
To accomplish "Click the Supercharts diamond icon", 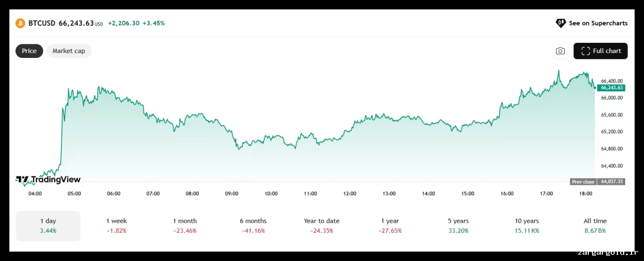I will pos(561,23).
